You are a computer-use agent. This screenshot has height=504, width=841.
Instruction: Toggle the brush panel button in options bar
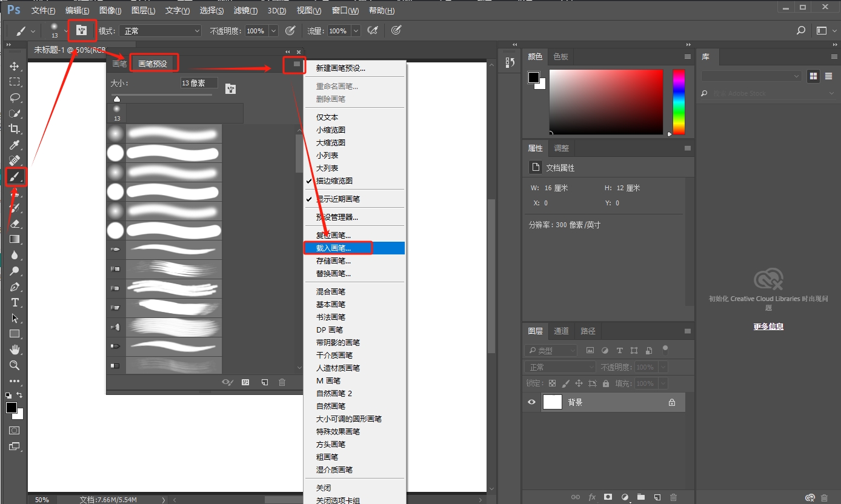click(82, 30)
